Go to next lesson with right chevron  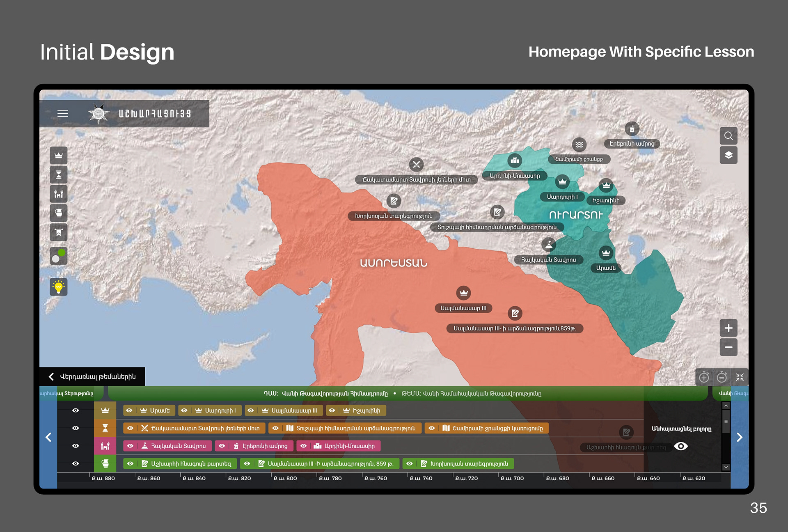(x=739, y=437)
